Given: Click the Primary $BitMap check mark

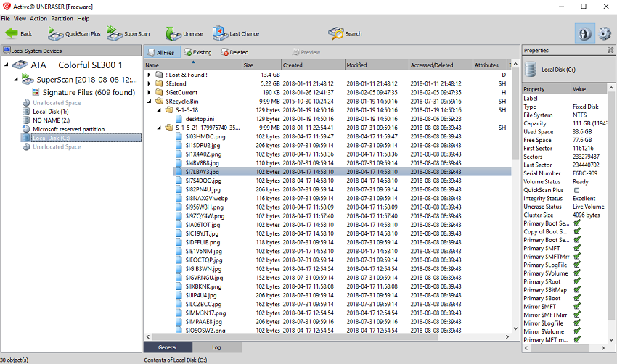Looking at the screenshot, I should tap(577, 290).
